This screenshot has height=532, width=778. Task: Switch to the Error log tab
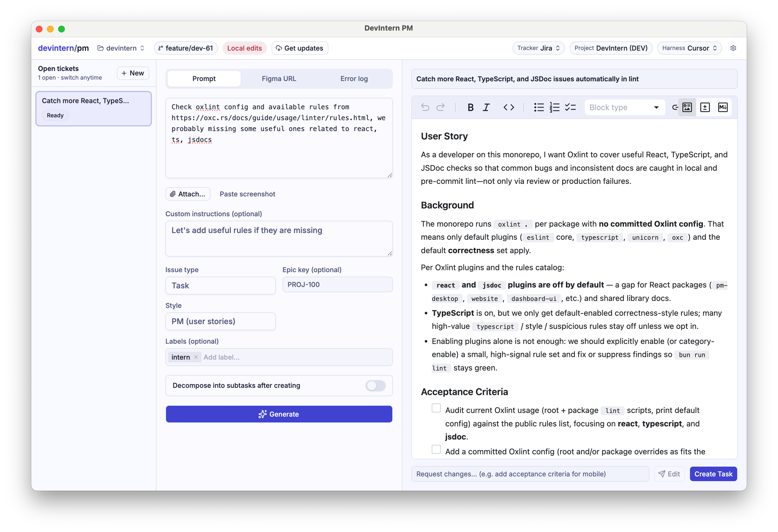pos(354,79)
